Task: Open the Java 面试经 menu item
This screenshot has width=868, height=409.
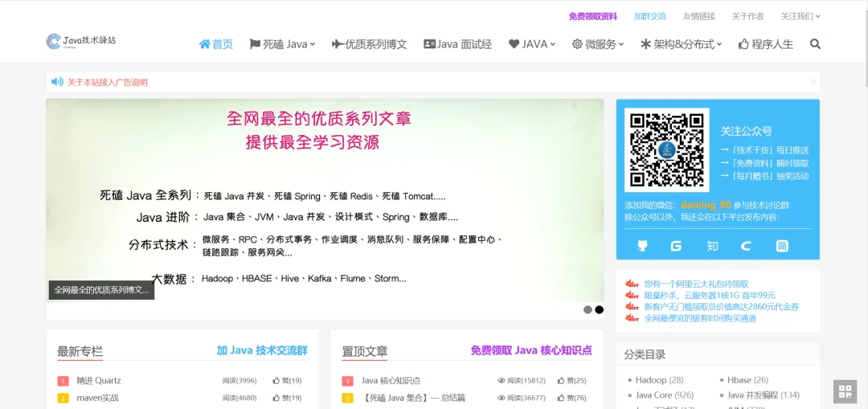Action: 457,44
